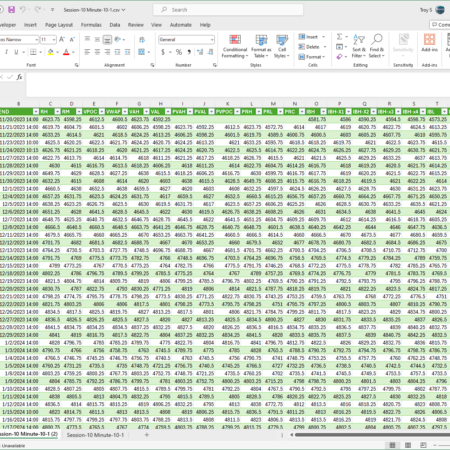The height and width of the screenshot is (450, 450).
Task: Open the font name dropdown
Action: pyautogui.click(x=36, y=40)
